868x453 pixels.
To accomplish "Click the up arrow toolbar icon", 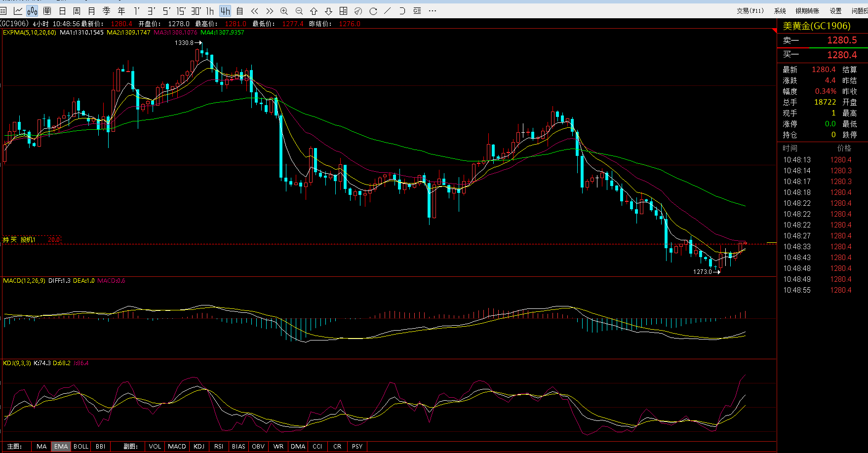I will coord(314,11).
